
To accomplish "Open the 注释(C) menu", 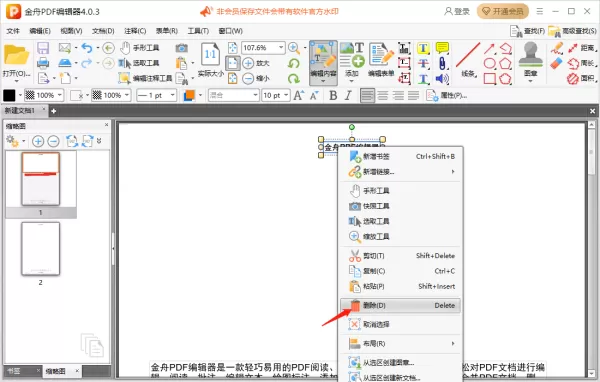I will [x=135, y=31].
